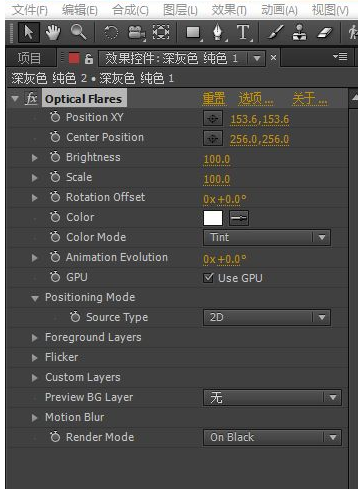Toggle stopwatch for Position XY
This screenshot has width=364, height=494.
pos(55,117)
